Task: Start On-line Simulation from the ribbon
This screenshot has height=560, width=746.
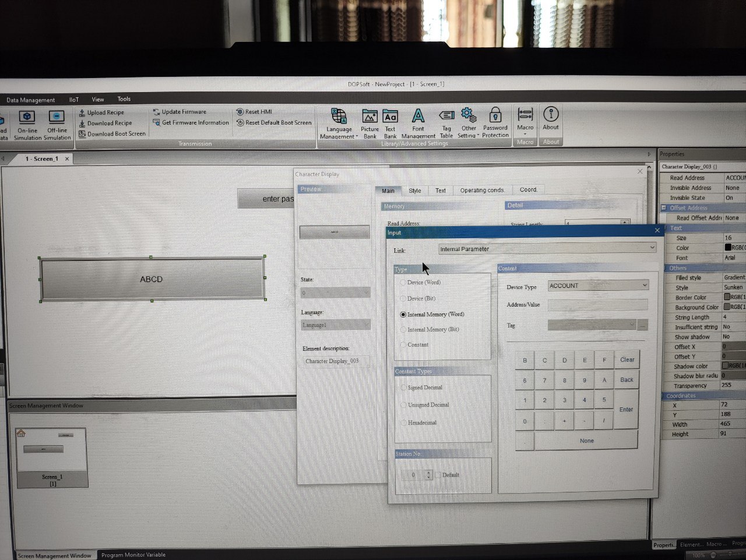Action: [27, 125]
